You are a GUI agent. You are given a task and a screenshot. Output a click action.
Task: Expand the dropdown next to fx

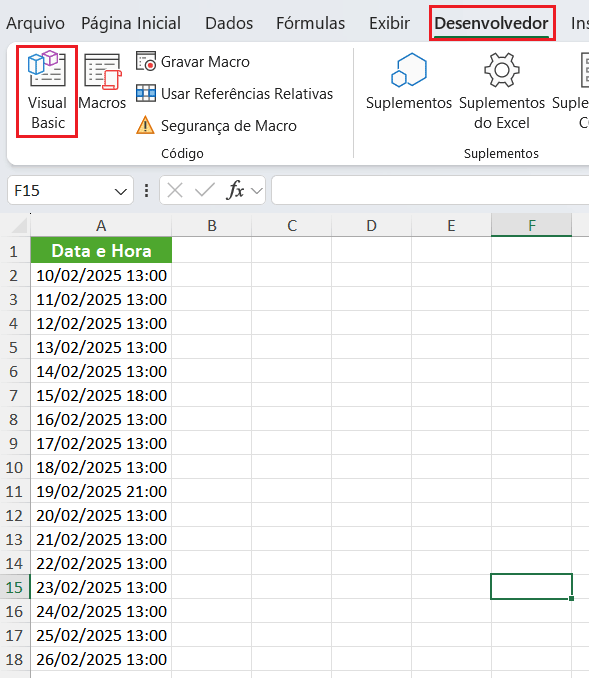pos(256,190)
